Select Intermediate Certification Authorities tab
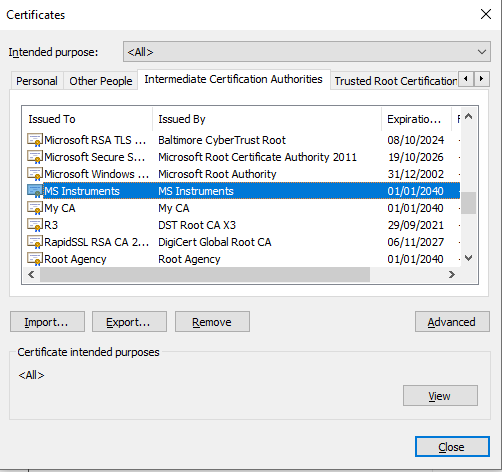The height and width of the screenshot is (472, 502). coord(233,79)
